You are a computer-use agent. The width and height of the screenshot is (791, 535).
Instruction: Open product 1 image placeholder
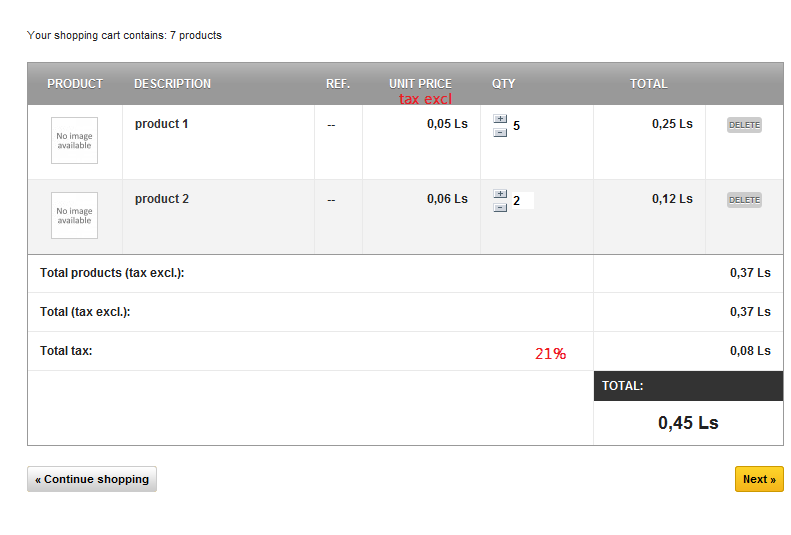(74, 141)
